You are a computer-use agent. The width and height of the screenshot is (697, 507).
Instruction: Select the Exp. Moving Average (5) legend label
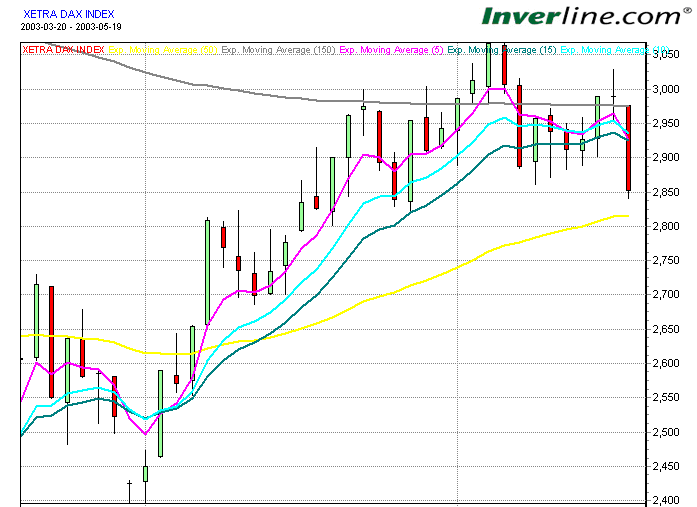click(x=391, y=50)
